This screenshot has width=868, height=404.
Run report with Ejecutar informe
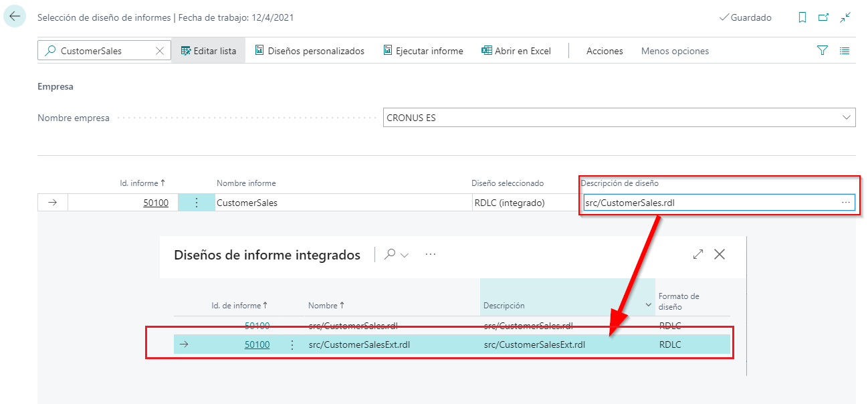click(x=423, y=51)
